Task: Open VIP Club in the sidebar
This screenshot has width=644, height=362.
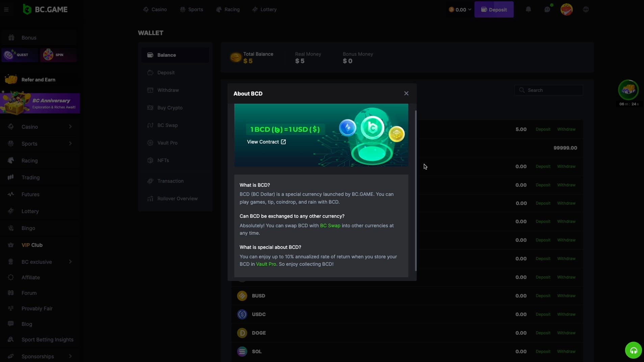Action: tap(40, 245)
